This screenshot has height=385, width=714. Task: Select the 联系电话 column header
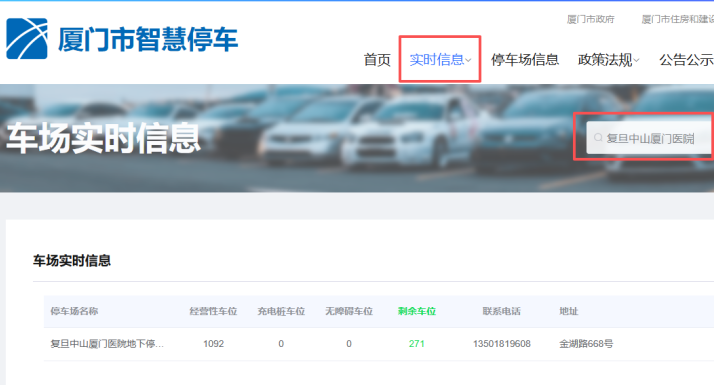tap(501, 311)
